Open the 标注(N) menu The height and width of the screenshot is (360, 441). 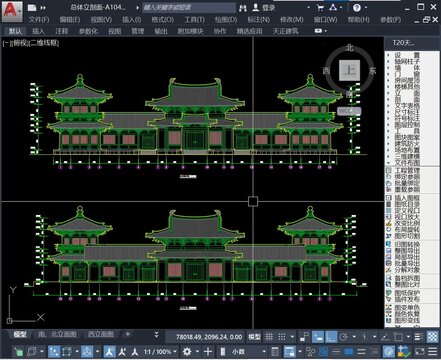tap(258, 20)
